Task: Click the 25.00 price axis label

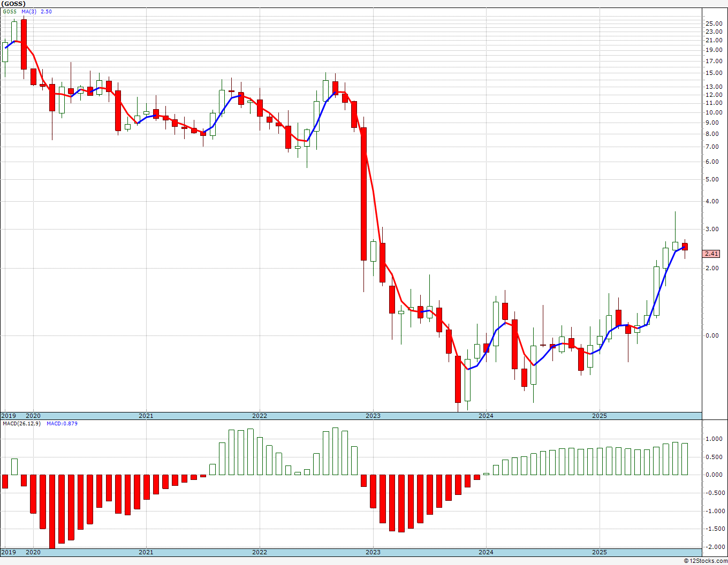Action: point(714,24)
